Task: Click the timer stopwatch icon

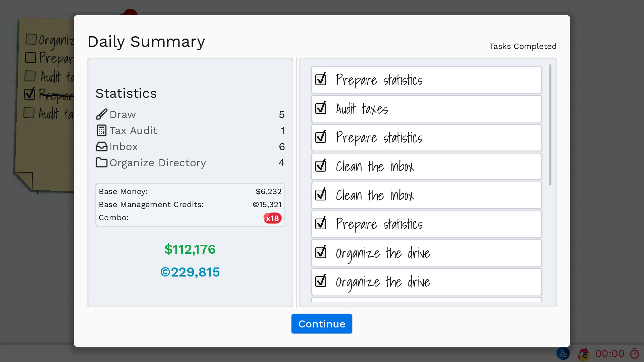Action: 635,353
